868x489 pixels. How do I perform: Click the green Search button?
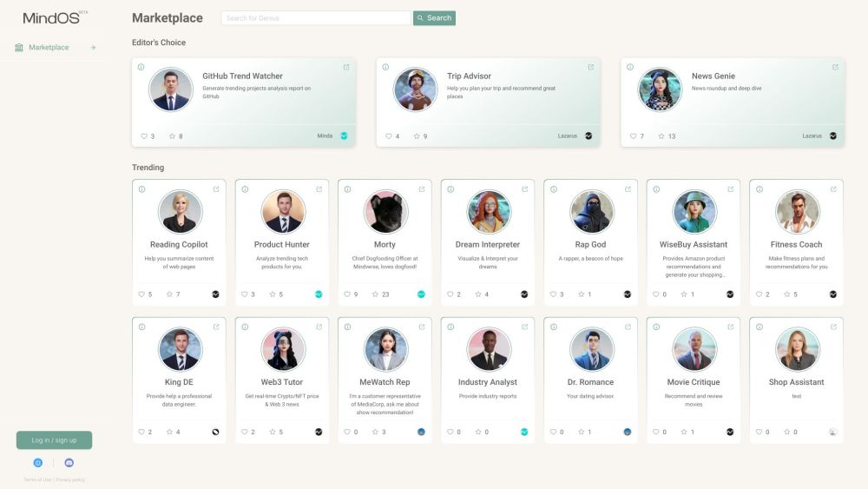pos(434,17)
